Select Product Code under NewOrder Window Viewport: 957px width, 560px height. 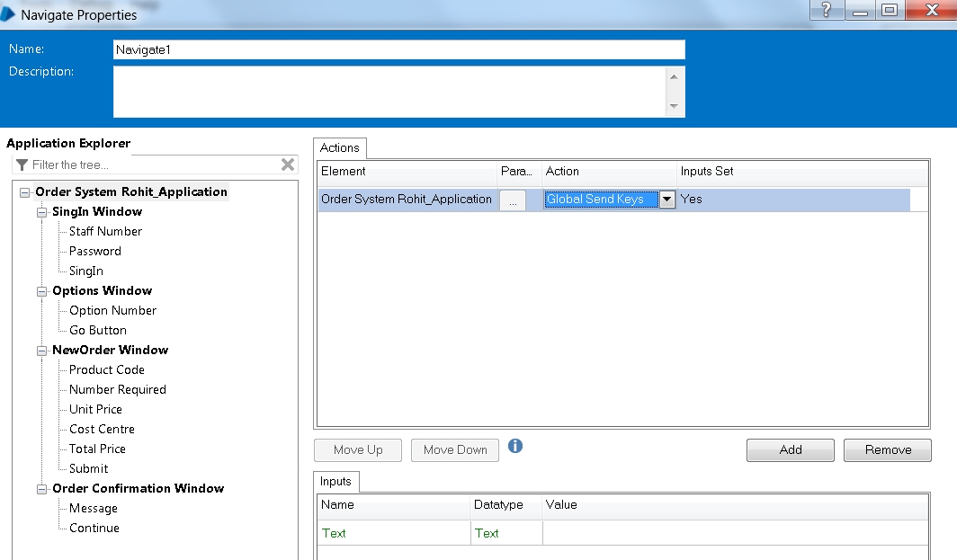point(106,370)
